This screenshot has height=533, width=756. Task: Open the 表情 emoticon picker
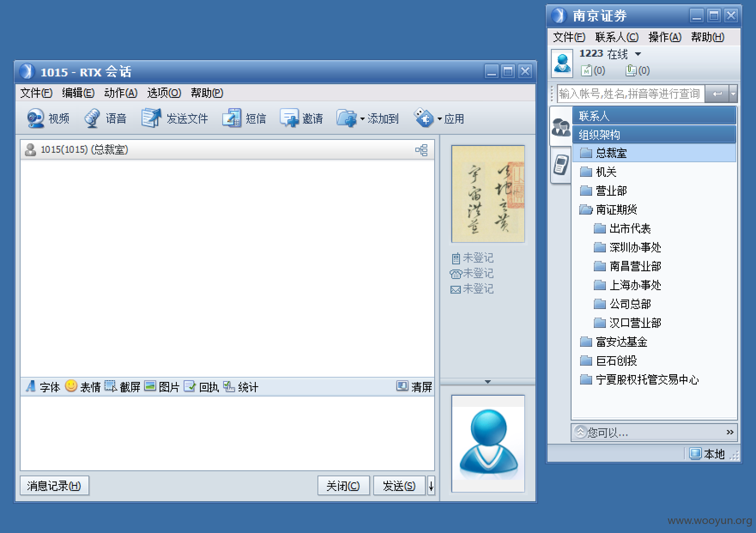pos(83,387)
